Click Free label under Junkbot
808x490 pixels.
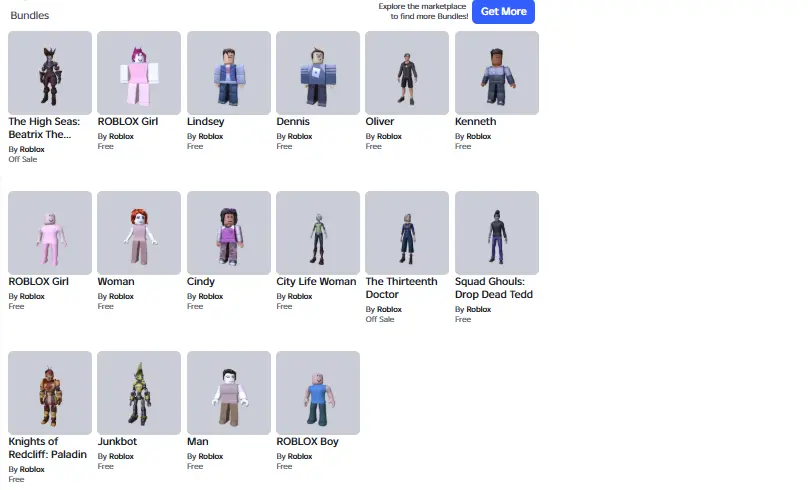click(x=106, y=466)
